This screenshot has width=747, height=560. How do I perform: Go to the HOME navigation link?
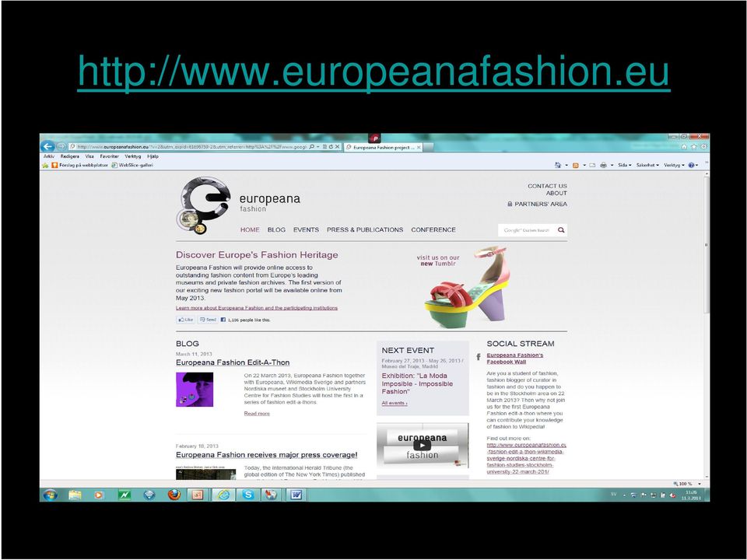tap(250, 229)
